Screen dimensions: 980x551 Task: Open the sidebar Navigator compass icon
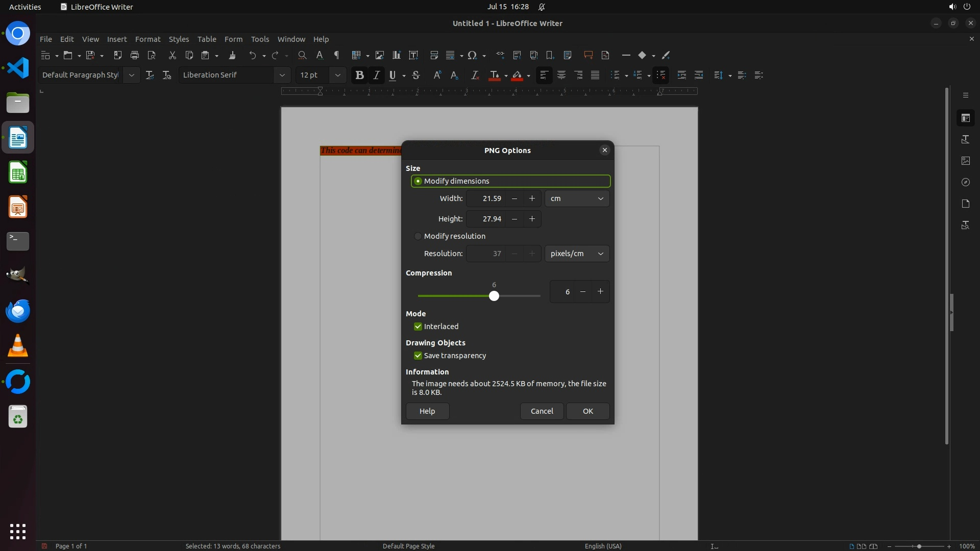click(965, 182)
